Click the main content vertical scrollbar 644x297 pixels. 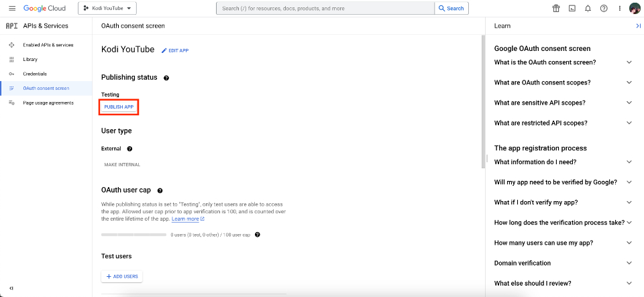[483, 101]
